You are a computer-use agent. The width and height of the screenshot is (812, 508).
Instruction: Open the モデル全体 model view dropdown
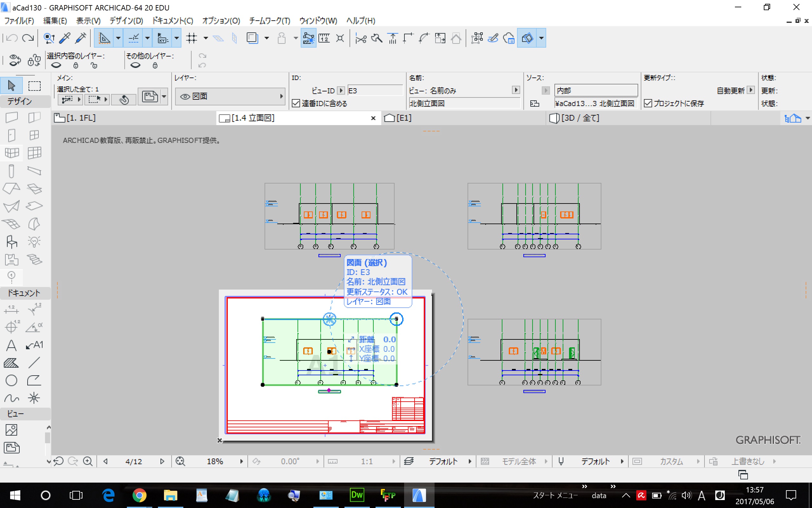click(546, 461)
